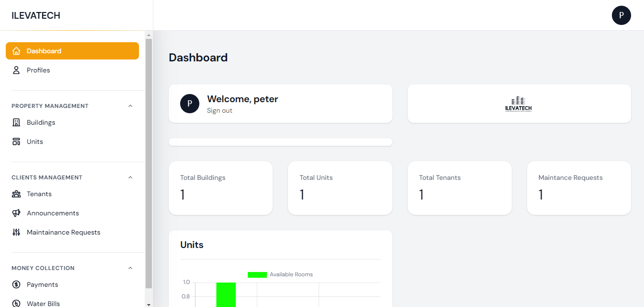This screenshot has width=644, height=307.
Task: Open Maintainance Requests from sidebar
Action: coord(72,232)
